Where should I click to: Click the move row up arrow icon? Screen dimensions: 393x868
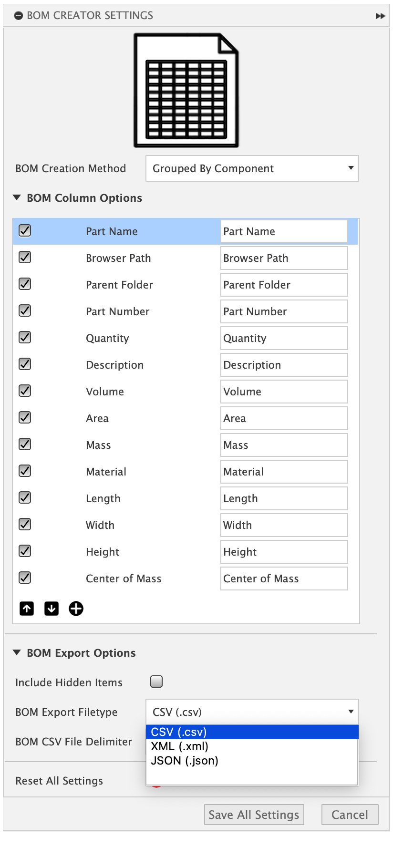coord(27,609)
